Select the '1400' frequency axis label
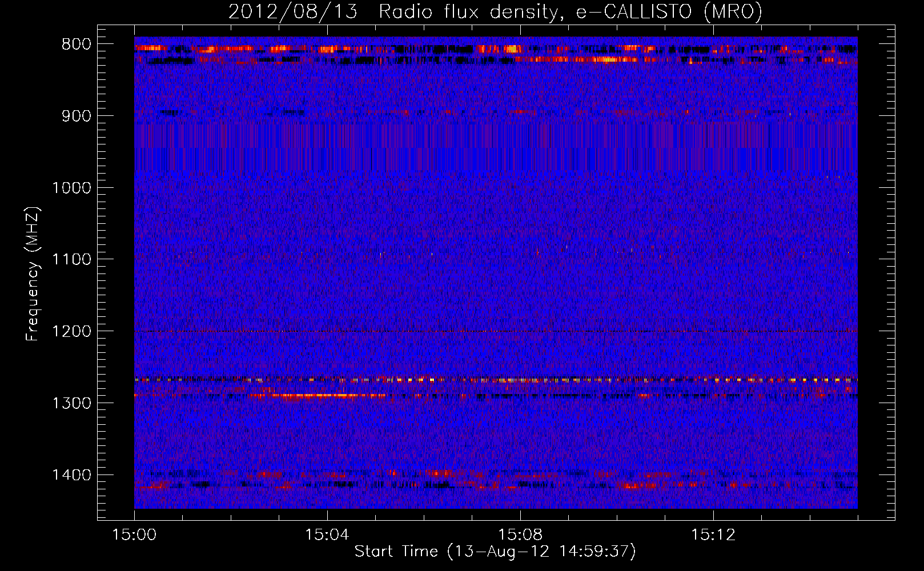924x571 pixels. click(72, 475)
